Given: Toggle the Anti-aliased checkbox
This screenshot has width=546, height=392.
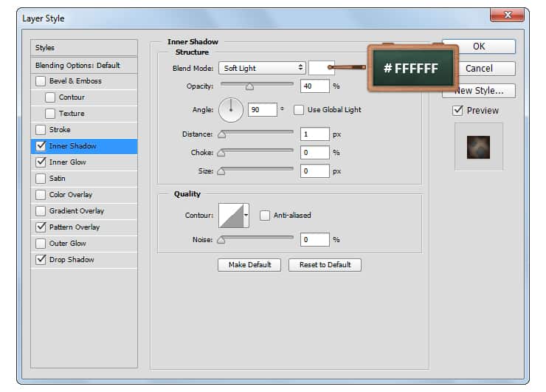Looking at the screenshot, I should tap(265, 216).
